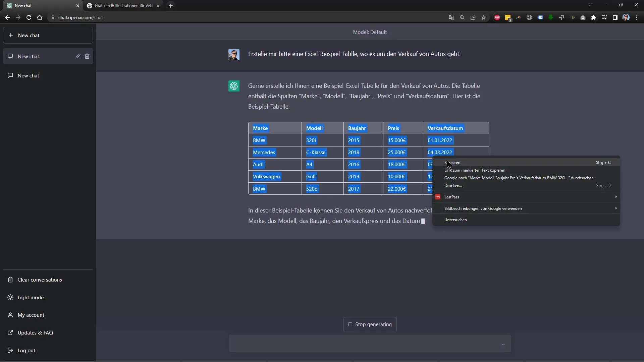Select 'Drucken' from the context menu
Image resolution: width=644 pixels, height=362 pixels.
tap(453, 185)
